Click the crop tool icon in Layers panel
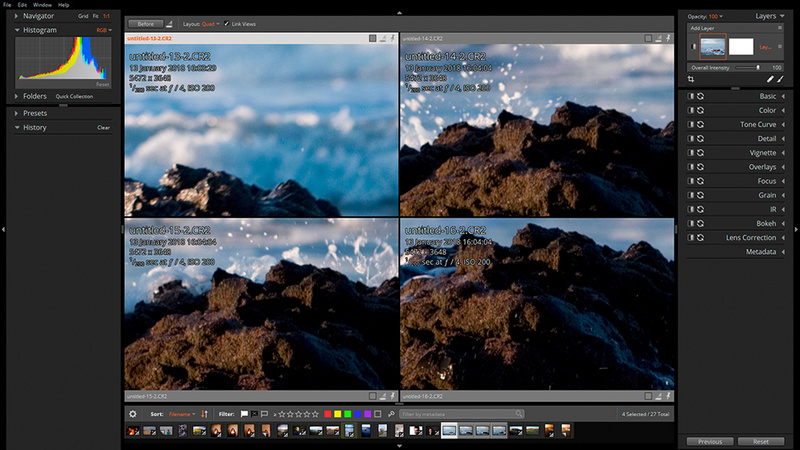Screen dimensions: 800x450 coord(691,78)
